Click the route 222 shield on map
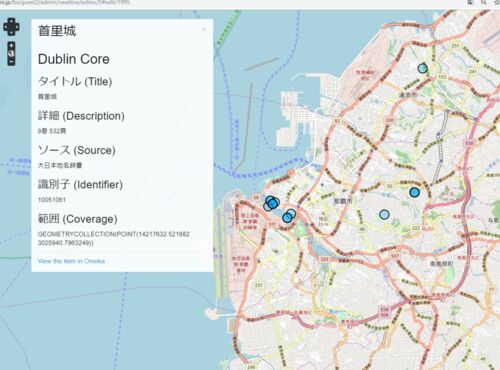Image resolution: width=500 pixels, height=370 pixels. pos(416,228)
